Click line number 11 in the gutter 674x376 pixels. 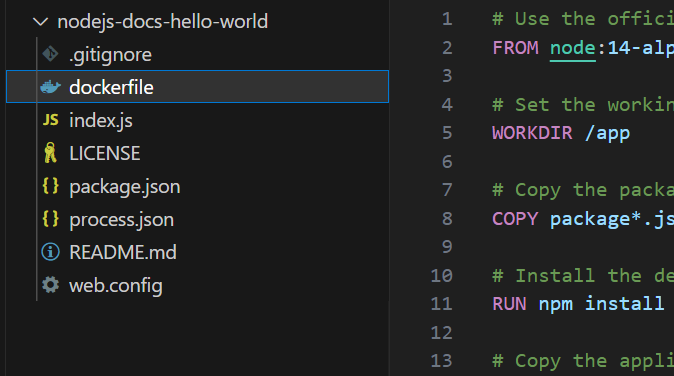point(441,304)
